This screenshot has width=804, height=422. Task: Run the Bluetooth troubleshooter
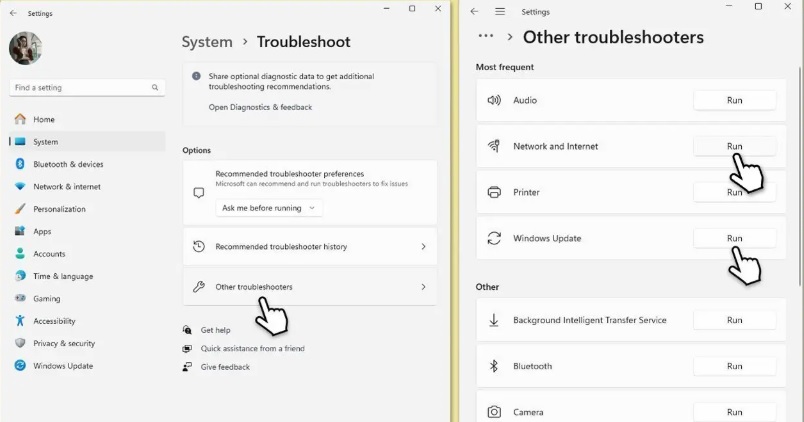[x=734, y=366]
